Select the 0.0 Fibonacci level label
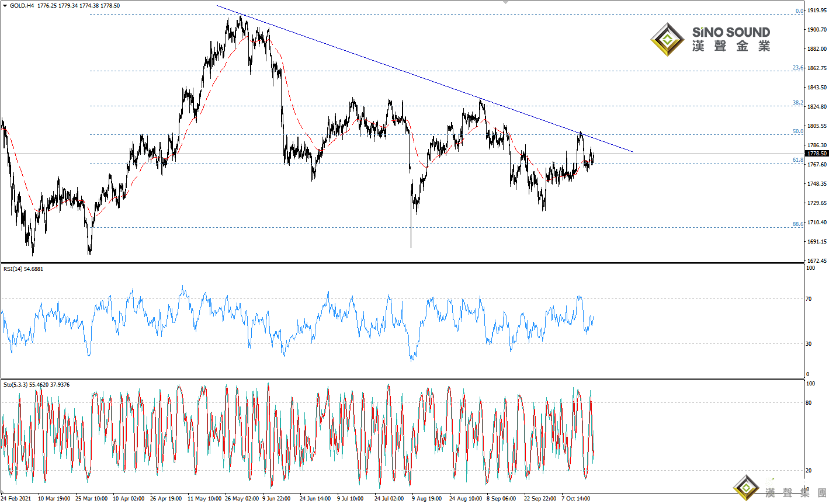This screenshot has height=504, width=829. point(799,11)
